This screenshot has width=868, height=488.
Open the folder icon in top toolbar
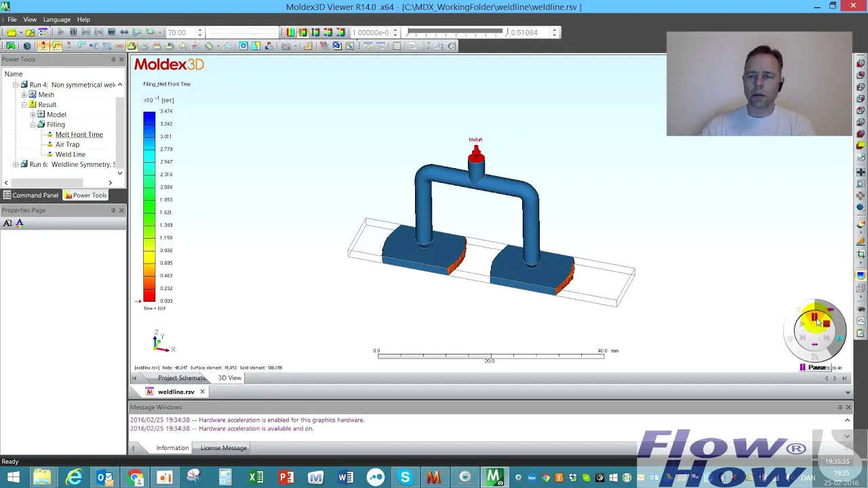point(13,32)
